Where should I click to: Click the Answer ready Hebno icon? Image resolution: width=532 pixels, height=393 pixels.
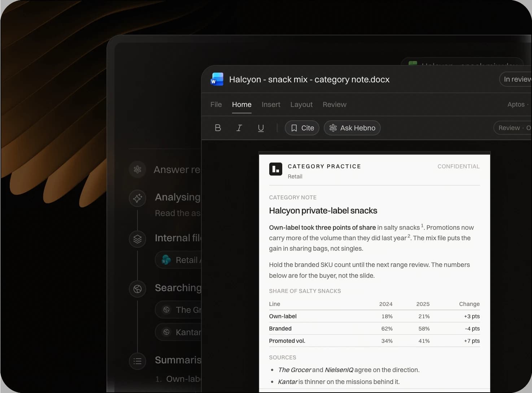click(x=138, y=169)
